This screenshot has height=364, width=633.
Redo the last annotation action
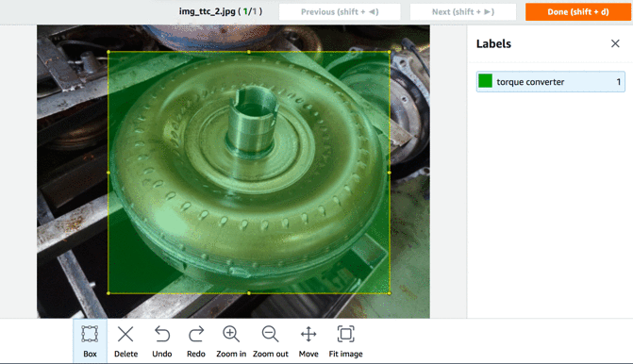tap(196, 335)
